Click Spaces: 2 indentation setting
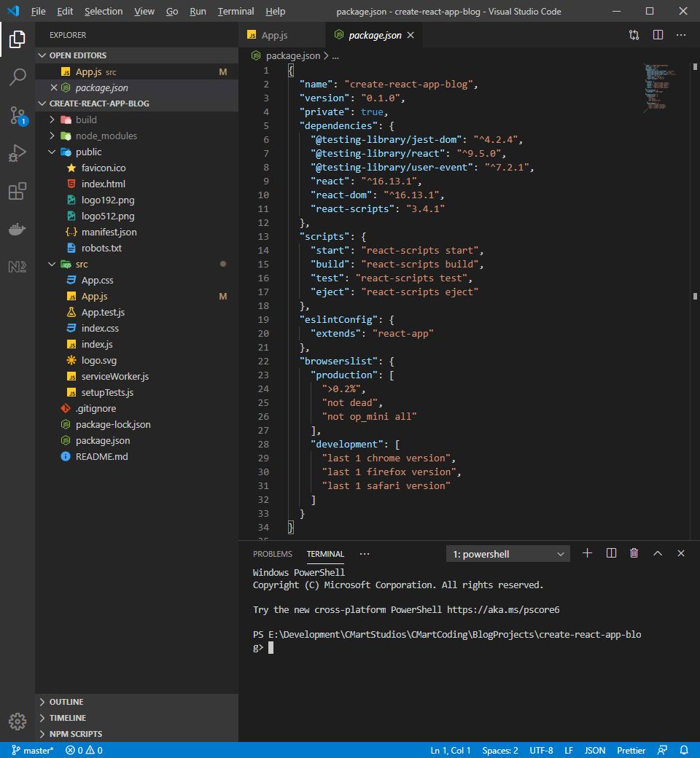This screenshot has width=700, height=758. [499, 750]
